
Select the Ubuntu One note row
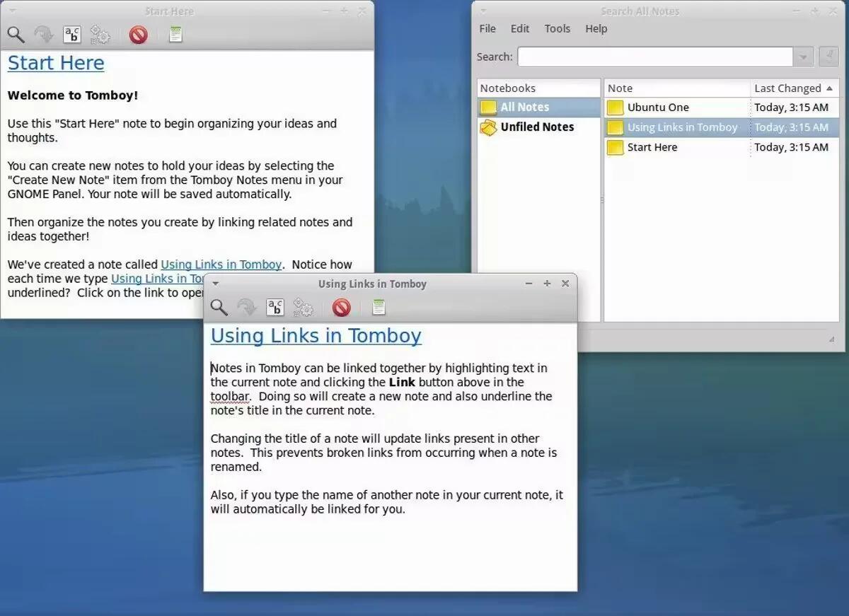coord(722,107)
